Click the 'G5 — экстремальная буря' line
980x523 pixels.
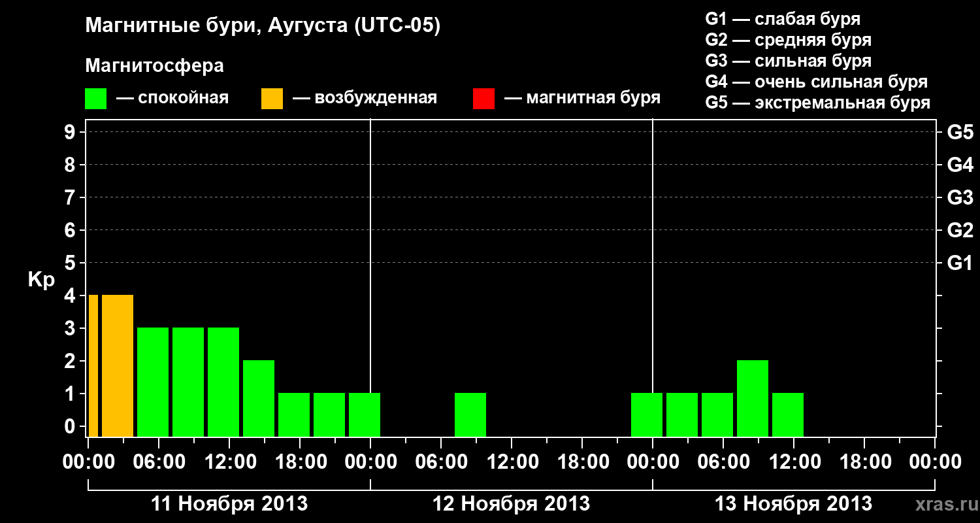[x=817, y=103]
